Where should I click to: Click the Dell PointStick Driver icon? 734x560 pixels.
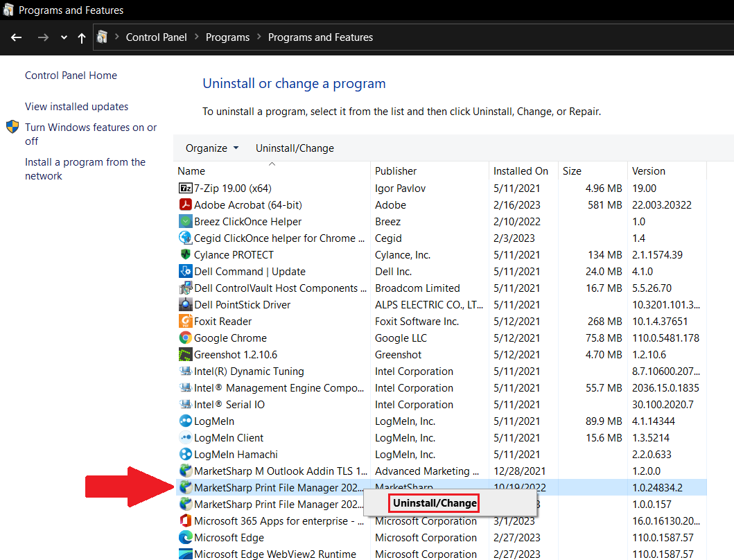point(186,304)
